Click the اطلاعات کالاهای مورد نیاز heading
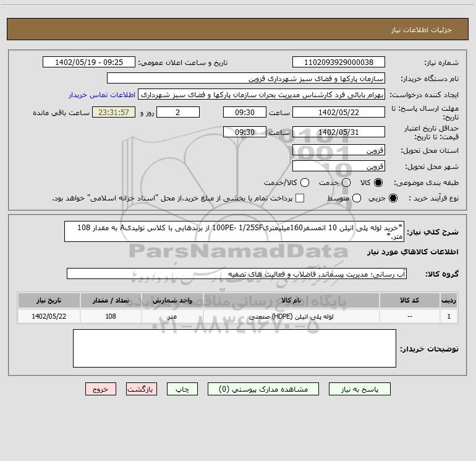Viewport: 476px width, 461px height. pyautogui.click(x=412, y=252)
